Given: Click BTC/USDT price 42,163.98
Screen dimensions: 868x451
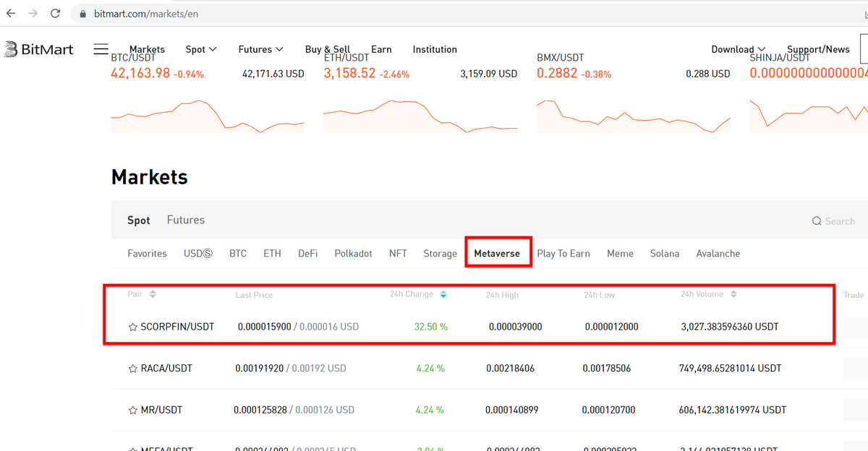Looking at the screenshot, I should 140,73.
